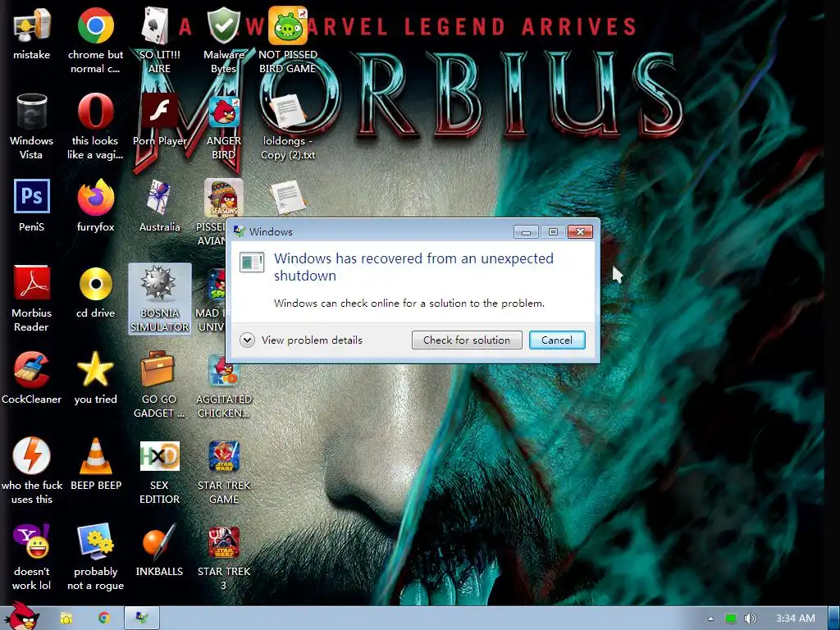Open the Flash player desktop icon
The height and width of the screenshot is (630, 840).
click(160, 112)
